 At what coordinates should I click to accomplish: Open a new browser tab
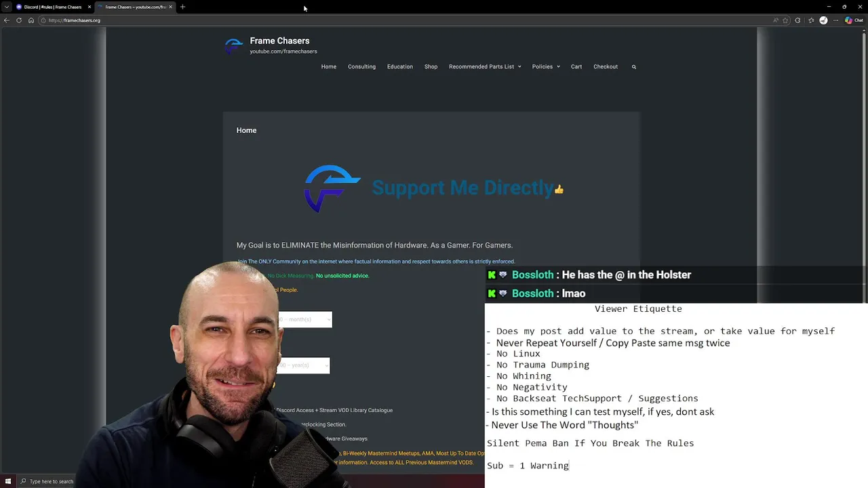[182, 7]
